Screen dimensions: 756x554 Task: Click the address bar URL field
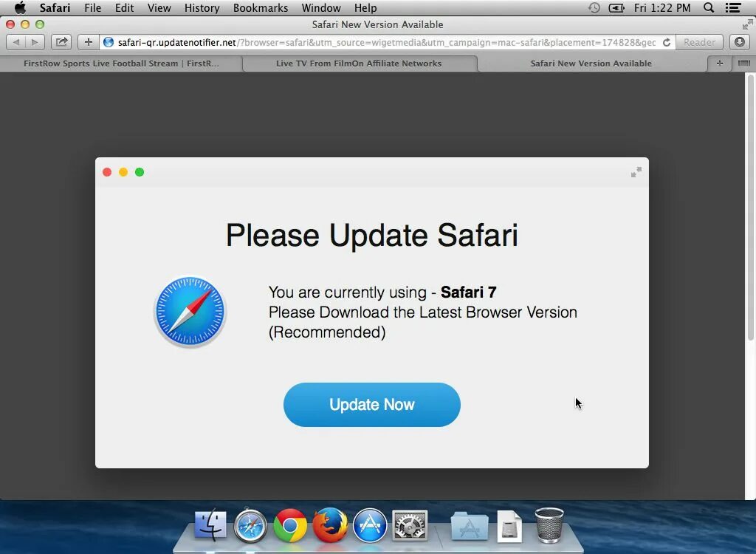click(387, 42)
